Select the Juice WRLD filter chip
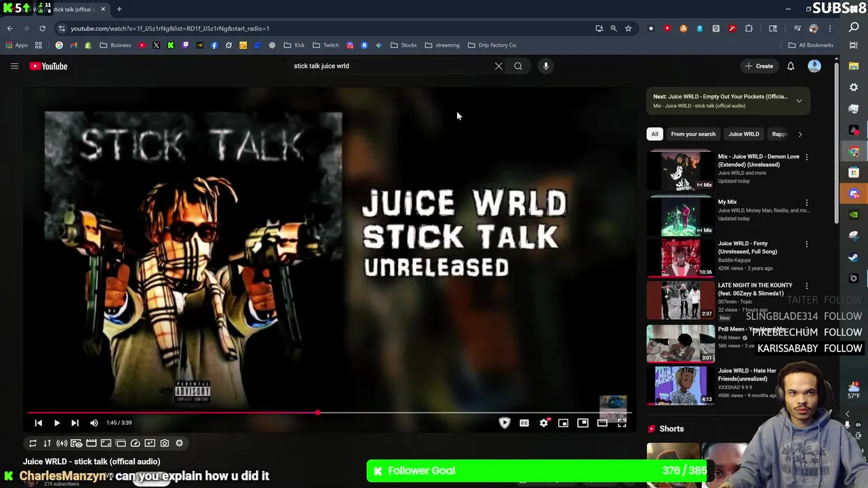Screen dimensions: 868x488 [744, 134]
